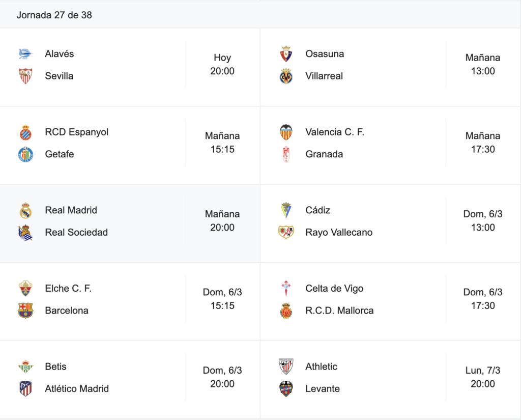Click the Sevilla team crest
The image size is (521, 420).
click(x=25, y=76)
